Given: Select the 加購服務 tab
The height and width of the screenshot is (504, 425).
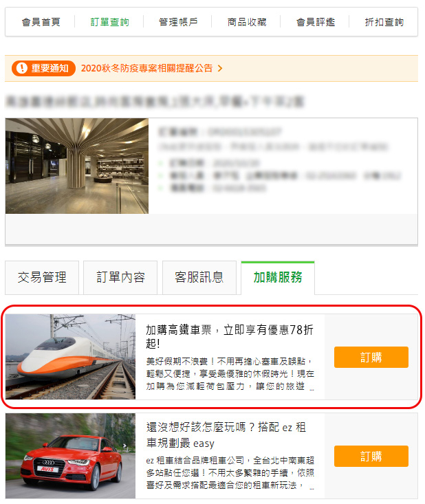Looking at the screenshot, I should (x=278, y=277).
